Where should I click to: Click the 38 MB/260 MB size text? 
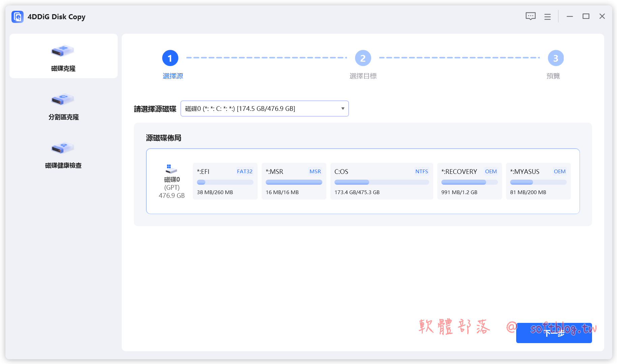point(215,192)
